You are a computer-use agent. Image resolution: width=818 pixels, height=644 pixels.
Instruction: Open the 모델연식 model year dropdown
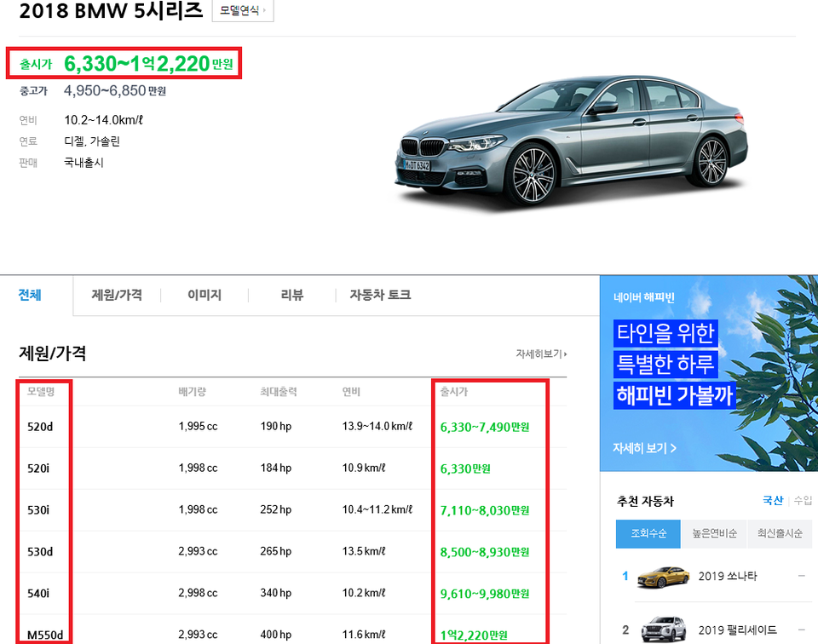pos(243,10)
